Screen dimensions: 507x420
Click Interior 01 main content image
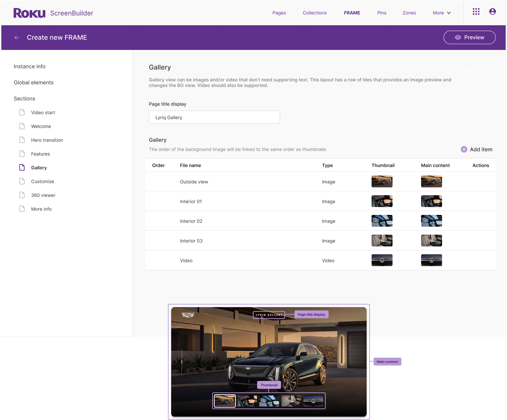tap(432, 201)
